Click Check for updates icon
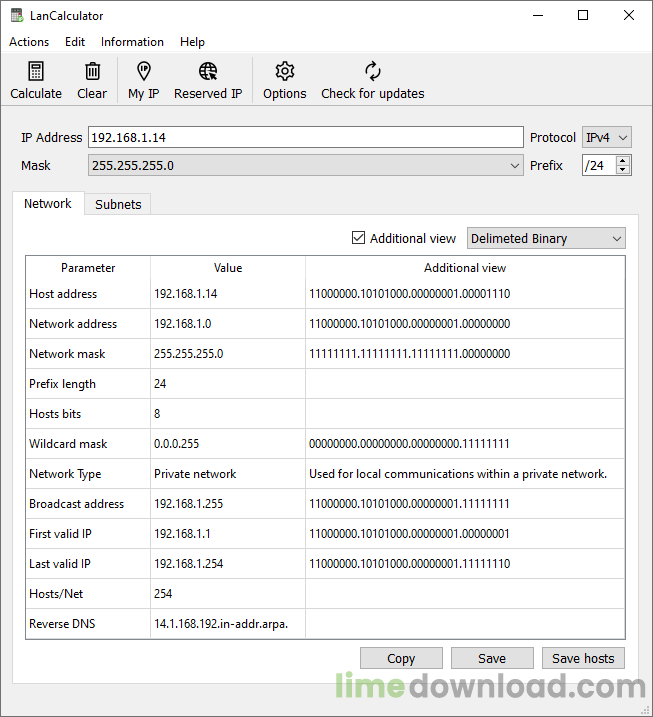The height and width of the screenshot is (717, 653). click(x=373, y=71)
